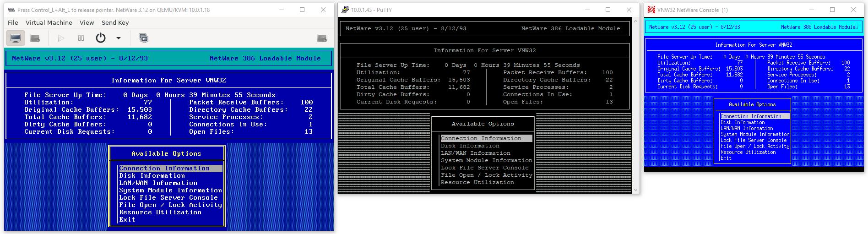Screen dimensions: 868x234
Task: Click Dirty Cache Buffers label in QEMU/KVM window
Action: [65, 124]
